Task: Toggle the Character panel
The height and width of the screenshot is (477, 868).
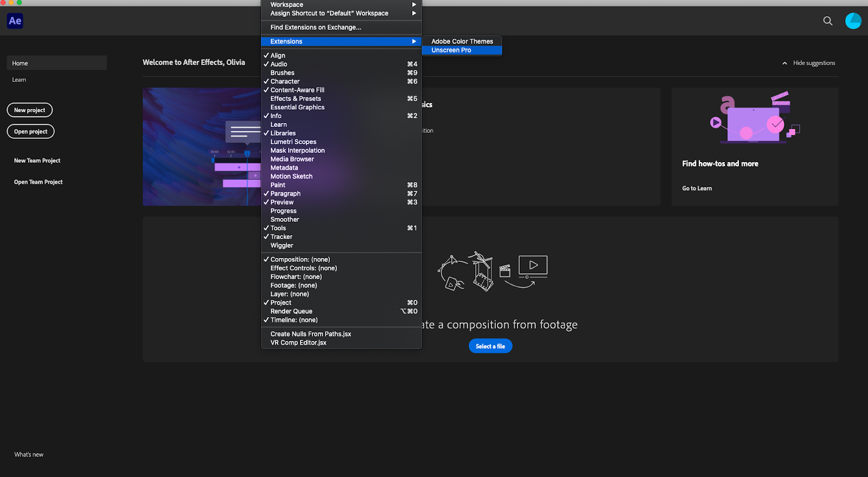Action: (341, 81)
